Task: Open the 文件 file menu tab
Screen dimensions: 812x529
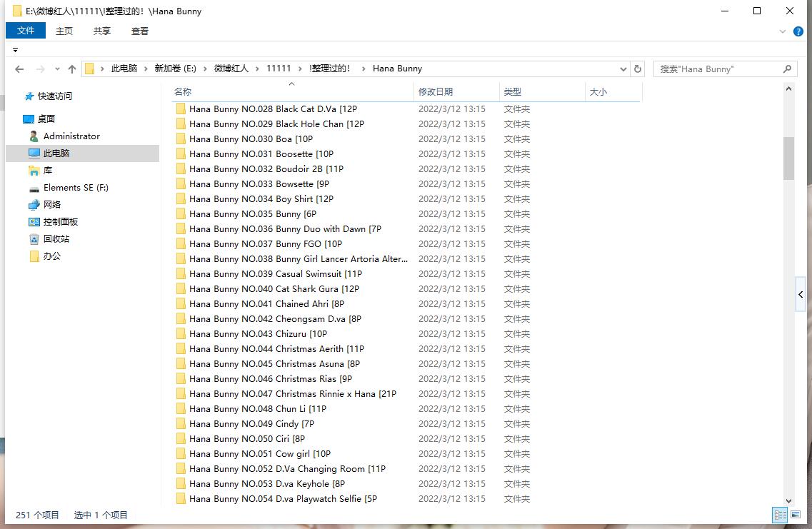Action: pyautogui.click(x=26, y=31)
